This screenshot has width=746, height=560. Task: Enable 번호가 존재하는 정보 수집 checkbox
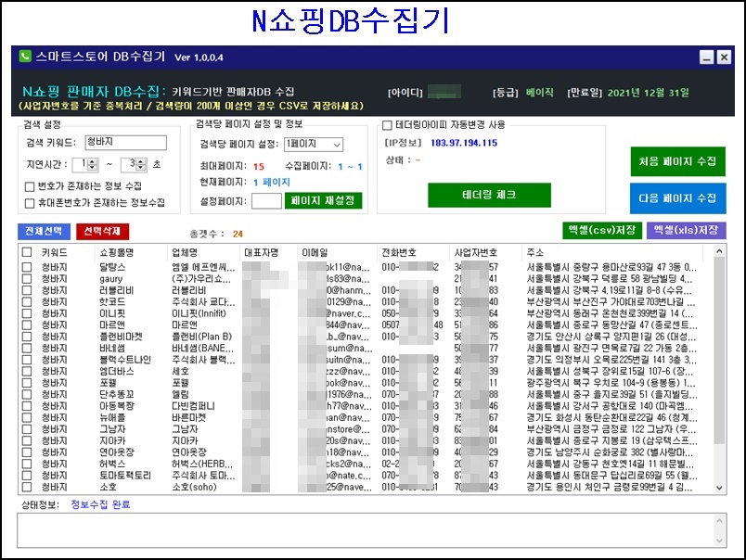point(31,185)
